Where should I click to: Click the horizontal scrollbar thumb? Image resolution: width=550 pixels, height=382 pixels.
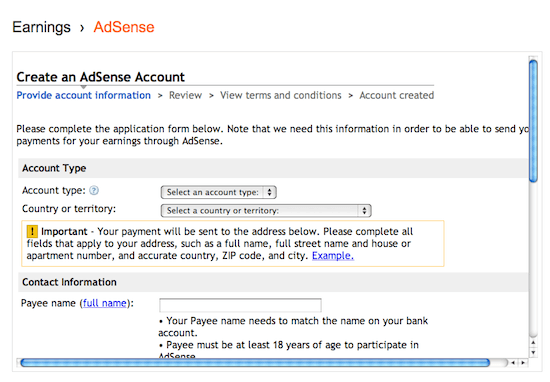click(x=255, y=363)
